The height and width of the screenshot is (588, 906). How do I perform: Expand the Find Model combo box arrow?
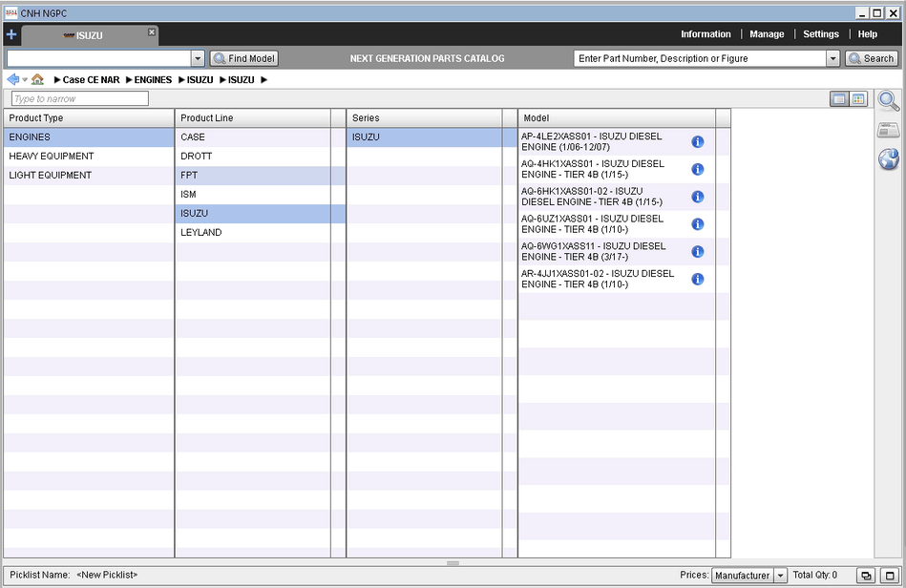pos(198,58)
